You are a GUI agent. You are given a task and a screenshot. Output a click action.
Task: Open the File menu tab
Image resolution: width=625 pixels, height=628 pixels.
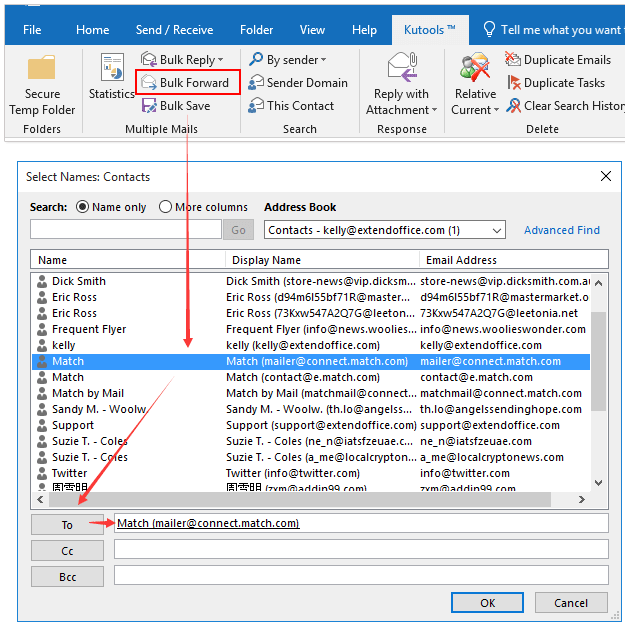pyautogui.click(x=32, y=30)
